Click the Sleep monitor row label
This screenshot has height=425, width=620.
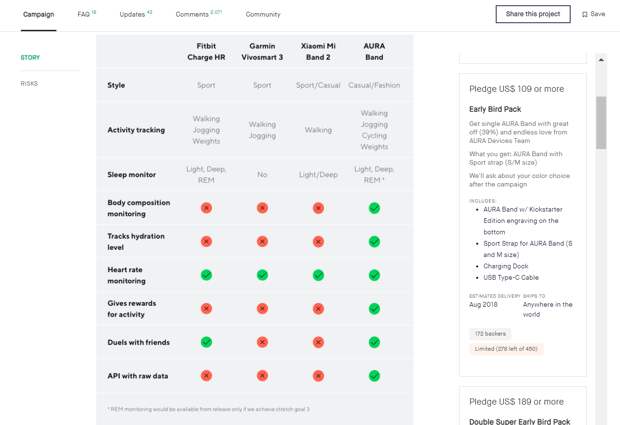[132, 175]
